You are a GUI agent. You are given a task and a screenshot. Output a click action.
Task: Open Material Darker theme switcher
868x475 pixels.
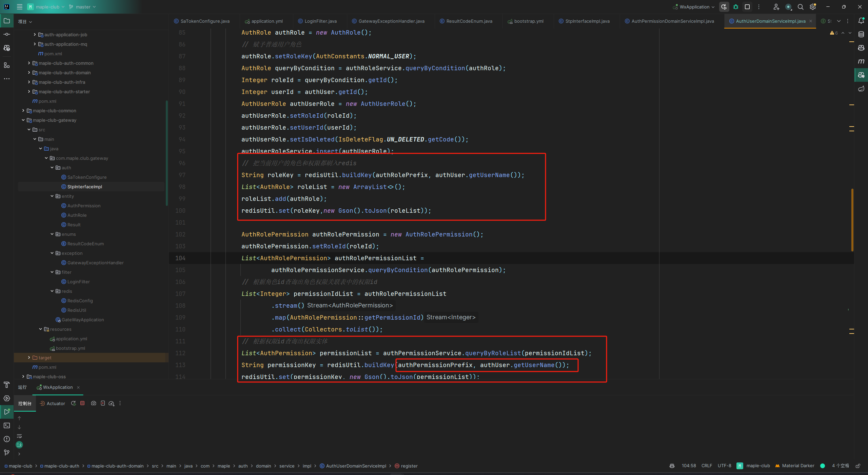(795, 466)
